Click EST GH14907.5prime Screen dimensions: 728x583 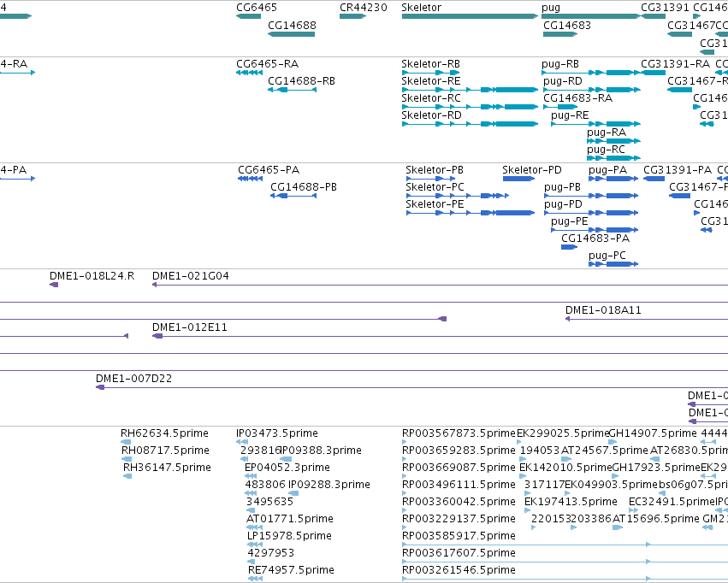613,442
